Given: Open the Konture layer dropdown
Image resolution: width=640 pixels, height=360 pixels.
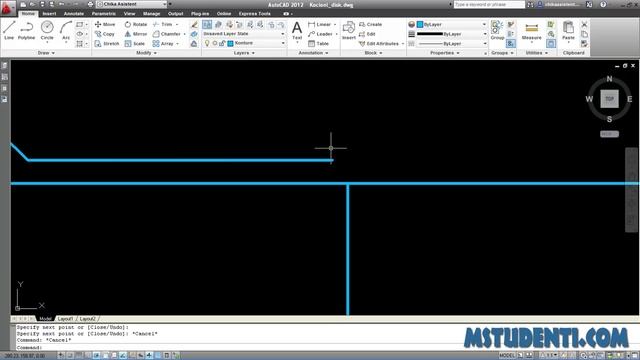Looking at the screenshot, I should (x=256, y=43).
